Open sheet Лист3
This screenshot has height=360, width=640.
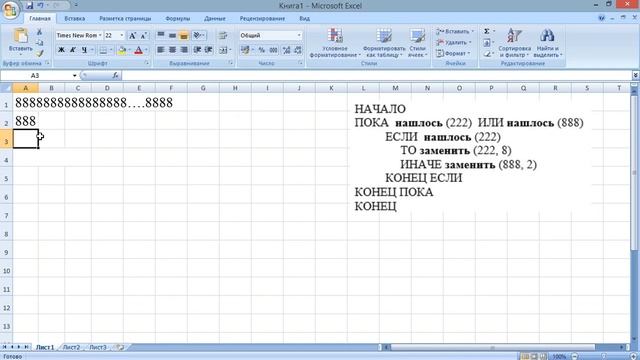[98, 347]
